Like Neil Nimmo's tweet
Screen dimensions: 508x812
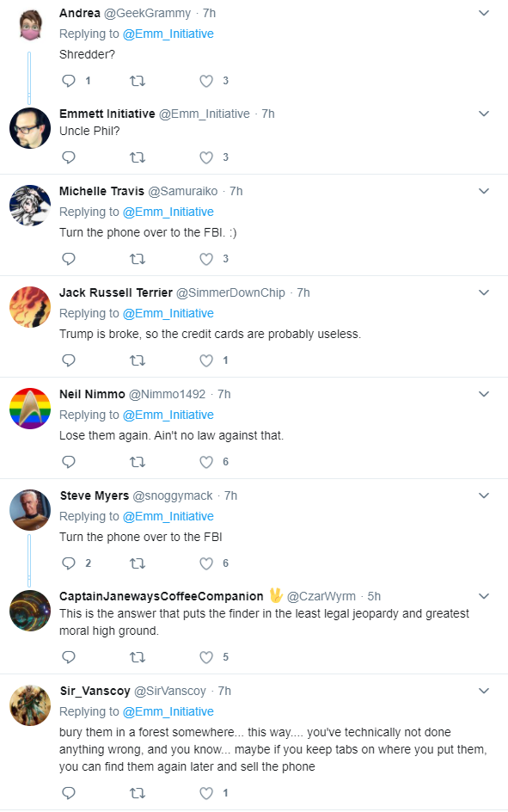coord(206,462)
